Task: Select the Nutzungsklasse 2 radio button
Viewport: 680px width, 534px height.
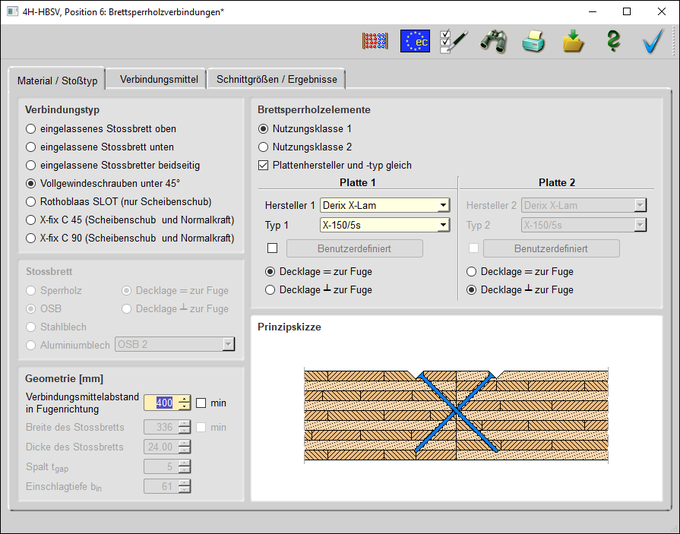Action: [x=264, y=147]
